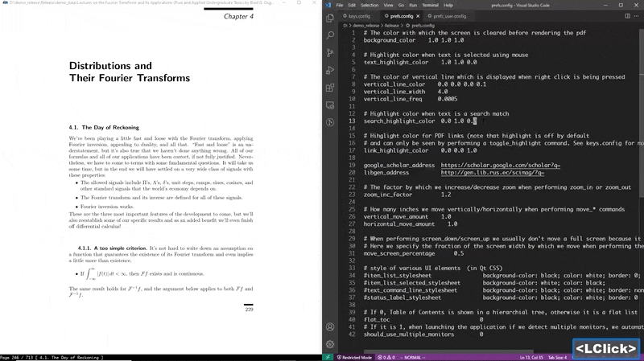Click the split editor right icon
Image resolution: width=644 pixels, height=361 pixels.
[628, 16]
